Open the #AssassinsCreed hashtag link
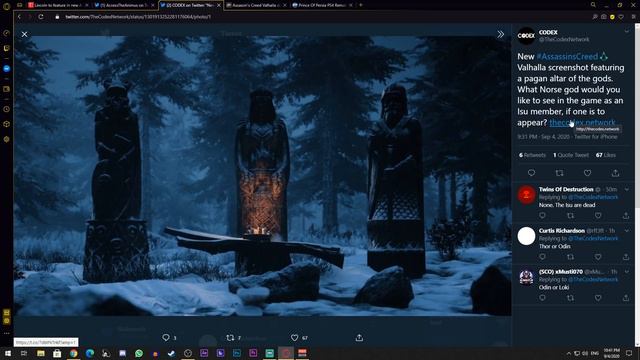640x360 pixels. click(567, 56)
